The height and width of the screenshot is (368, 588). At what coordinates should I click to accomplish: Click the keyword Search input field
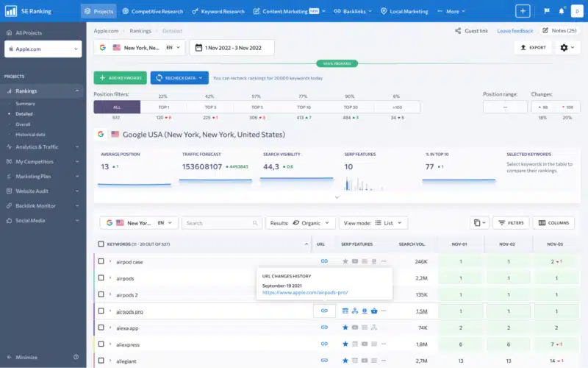[x=221, y=222]
